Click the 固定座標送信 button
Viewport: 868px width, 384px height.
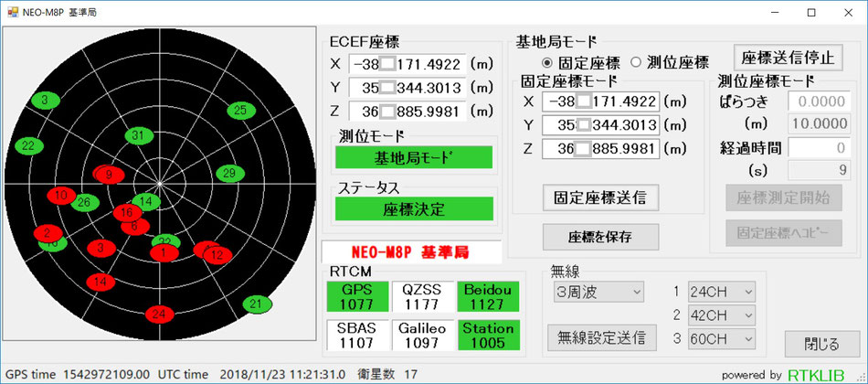pos(600,197)
